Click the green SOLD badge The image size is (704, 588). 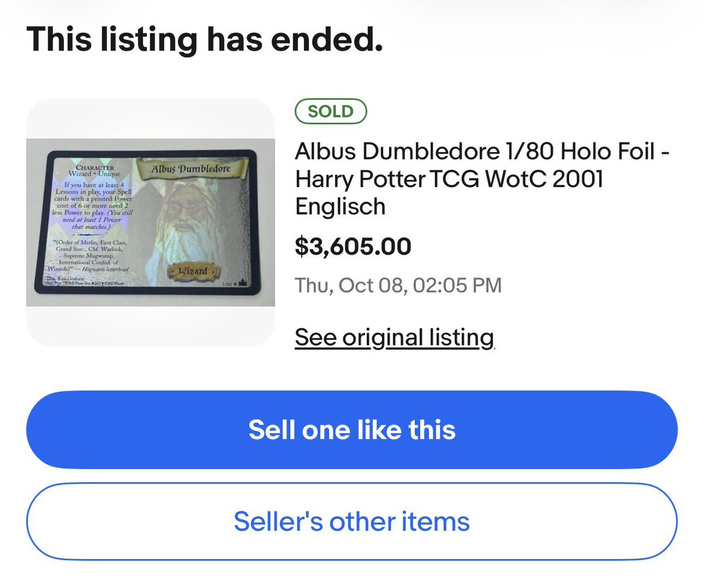331,111
